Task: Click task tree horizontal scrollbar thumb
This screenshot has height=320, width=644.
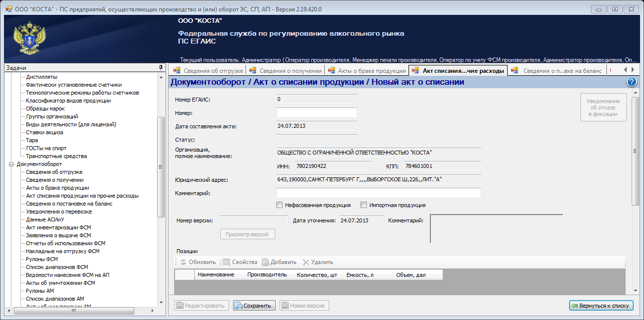Action: click(73, 311)
